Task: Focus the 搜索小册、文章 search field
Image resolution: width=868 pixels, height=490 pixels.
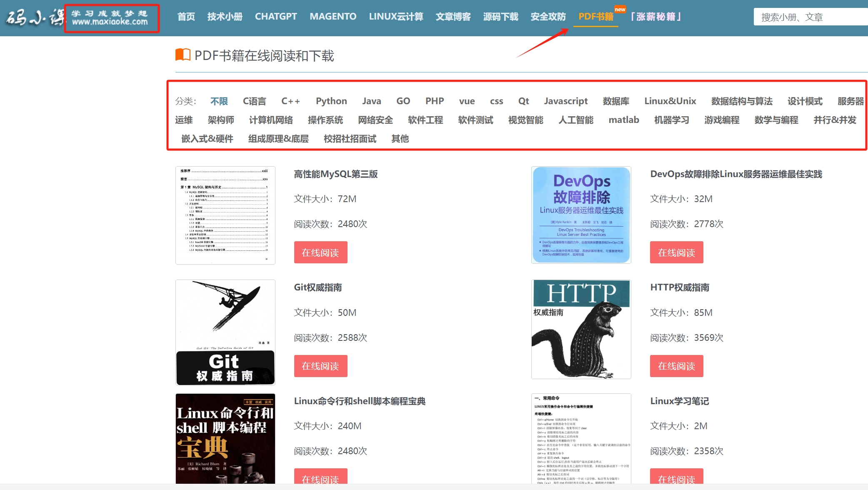Action: [x=808, y=17]
